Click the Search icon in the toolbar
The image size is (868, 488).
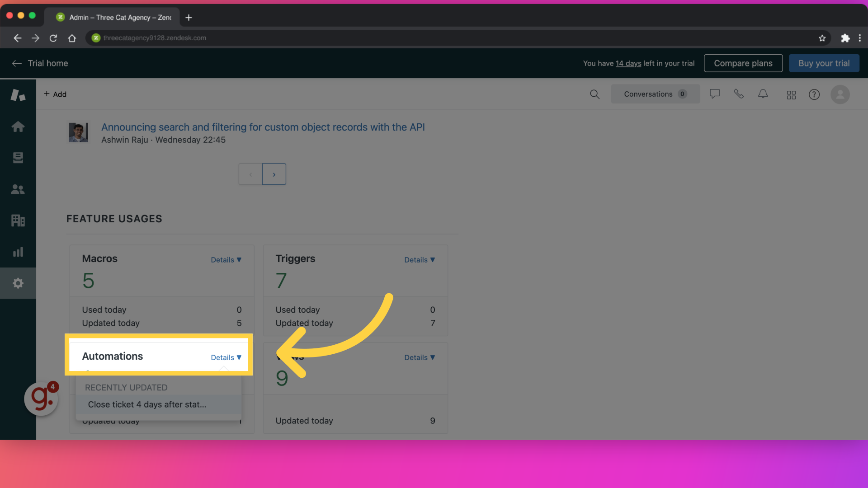(x=594, y=94)
